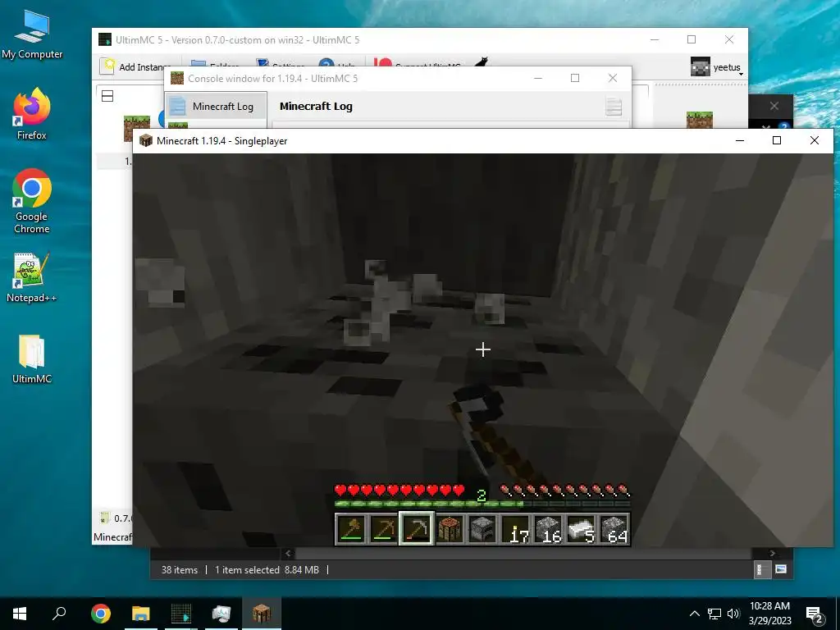Click the Explorer horizontal scrollbar left arrow

tap(288, 554)
